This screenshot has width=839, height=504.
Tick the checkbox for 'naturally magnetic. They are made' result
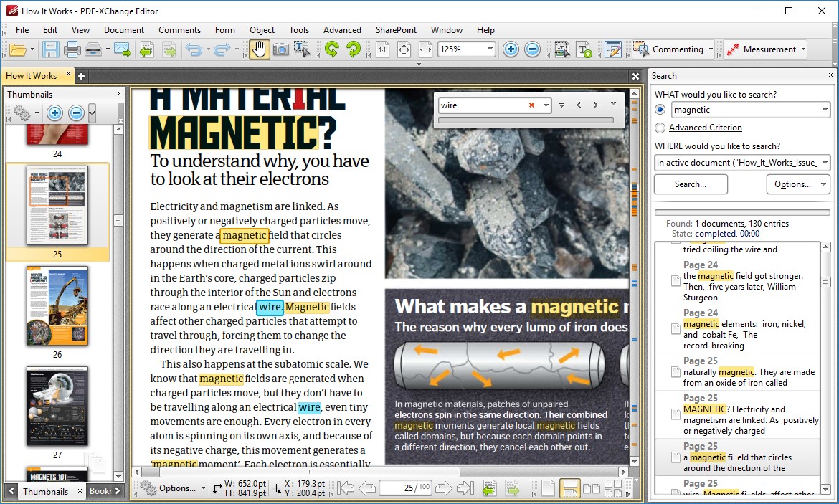(x=676, y=371)
